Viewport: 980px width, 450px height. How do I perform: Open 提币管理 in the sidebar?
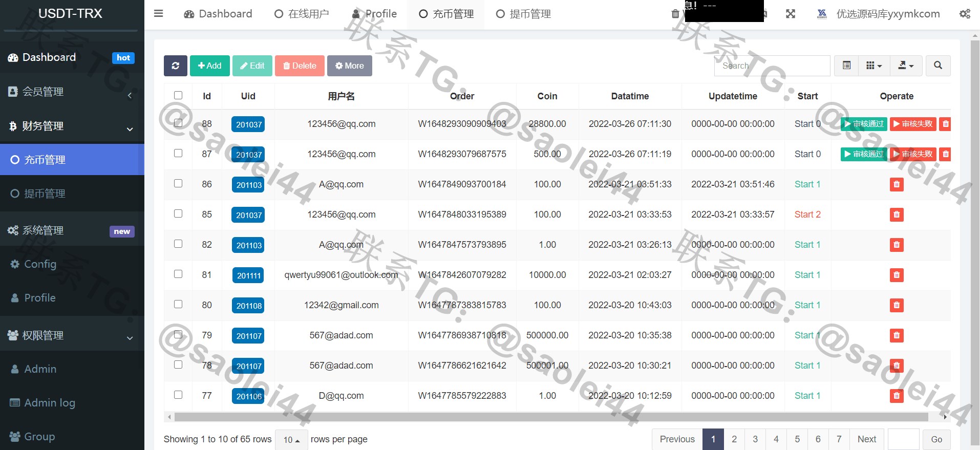(72, 194)
